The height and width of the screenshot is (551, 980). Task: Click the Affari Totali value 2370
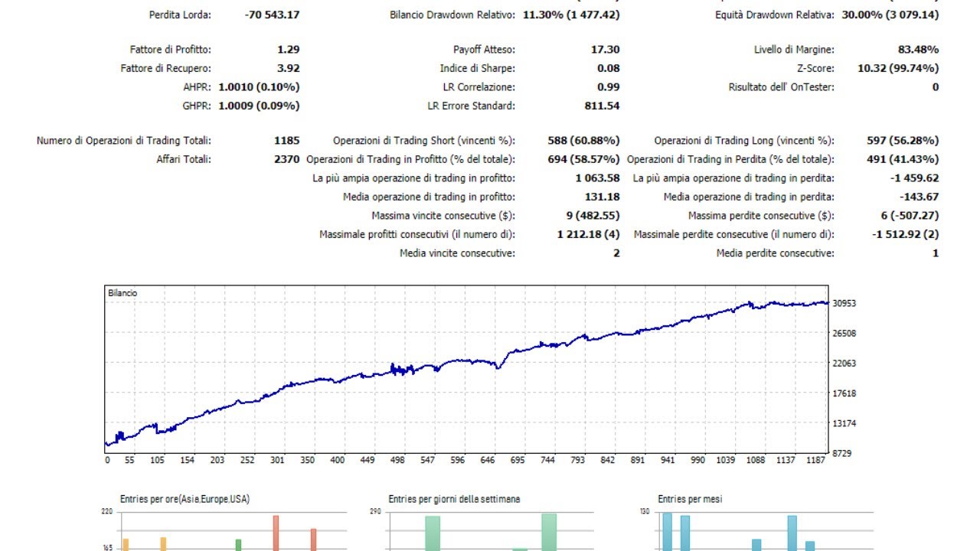click(286, 159)
